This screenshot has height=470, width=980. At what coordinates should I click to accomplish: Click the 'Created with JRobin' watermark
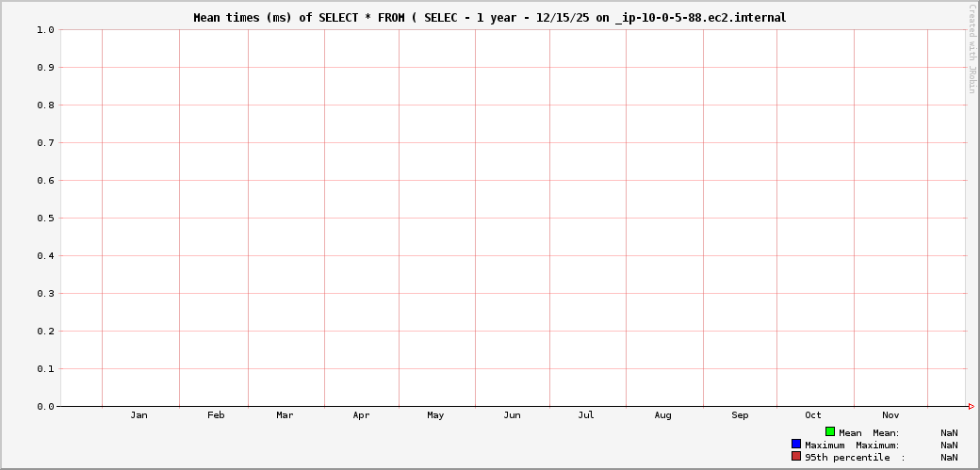click(x=972, y=48)
